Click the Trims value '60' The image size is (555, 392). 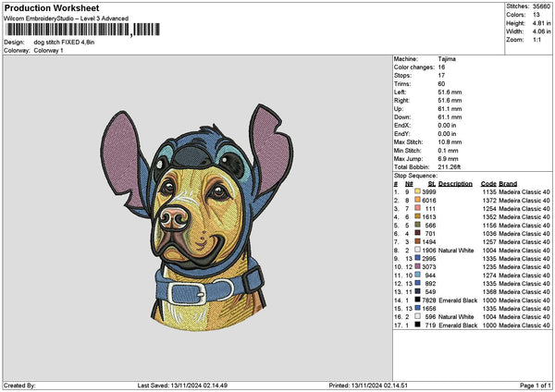click(x=441, y=84)
